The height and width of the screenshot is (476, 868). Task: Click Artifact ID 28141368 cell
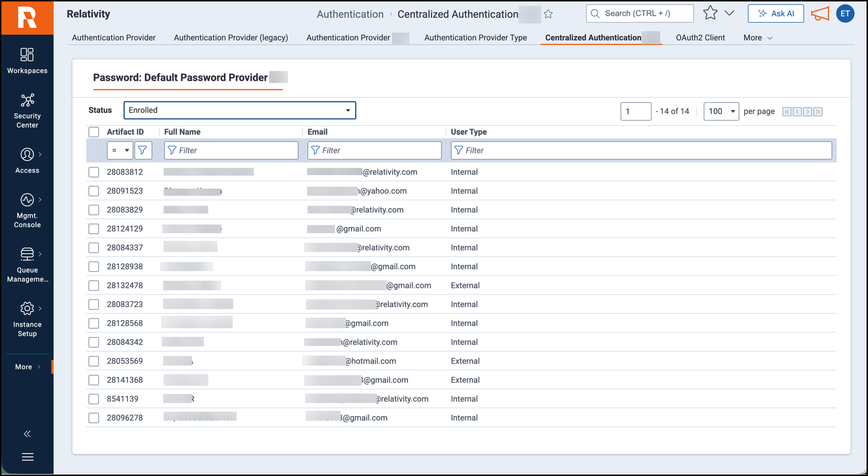(x=125, y=380)
